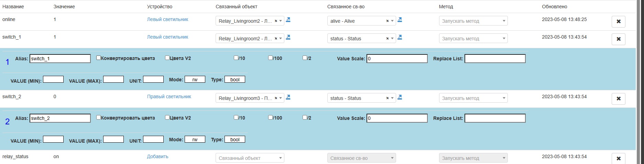Click Добавить link in relay_status row
Image resolution: width=644 pixels, height=164 pixels.
[x=157, y=156]
